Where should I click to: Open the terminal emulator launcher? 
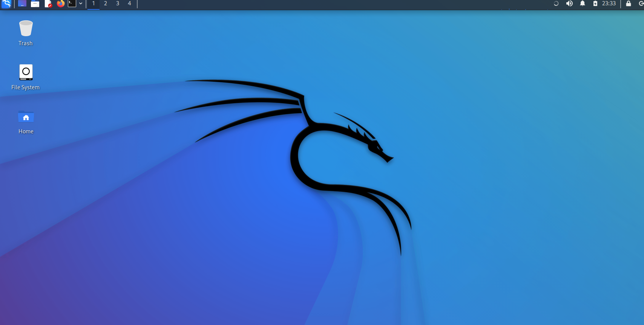[72, 3]
